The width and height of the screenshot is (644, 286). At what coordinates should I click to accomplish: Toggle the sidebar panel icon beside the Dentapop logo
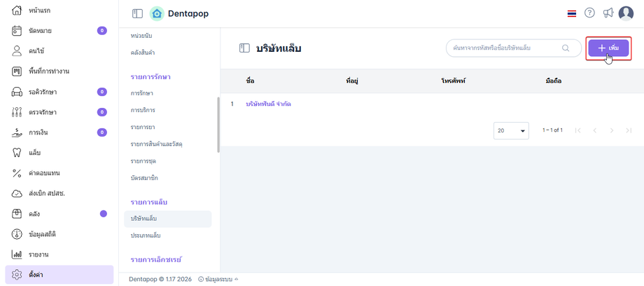tap(137, 13)
